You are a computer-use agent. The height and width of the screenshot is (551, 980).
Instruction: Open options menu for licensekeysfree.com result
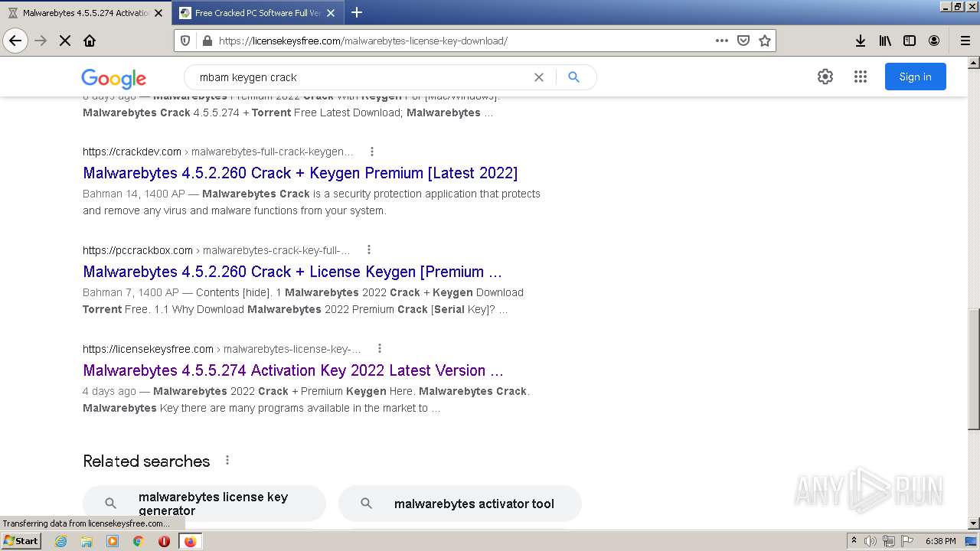[379, 348]
